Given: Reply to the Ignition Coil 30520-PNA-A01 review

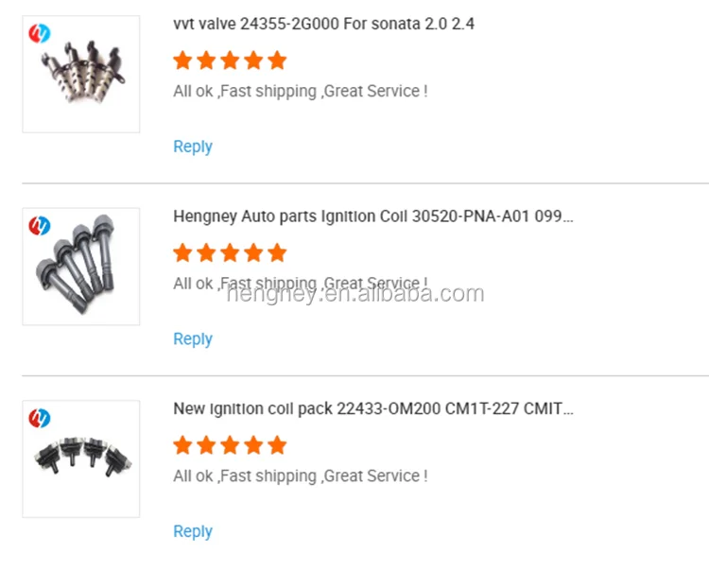Looking at the screenshot, I should pos(193,338).
